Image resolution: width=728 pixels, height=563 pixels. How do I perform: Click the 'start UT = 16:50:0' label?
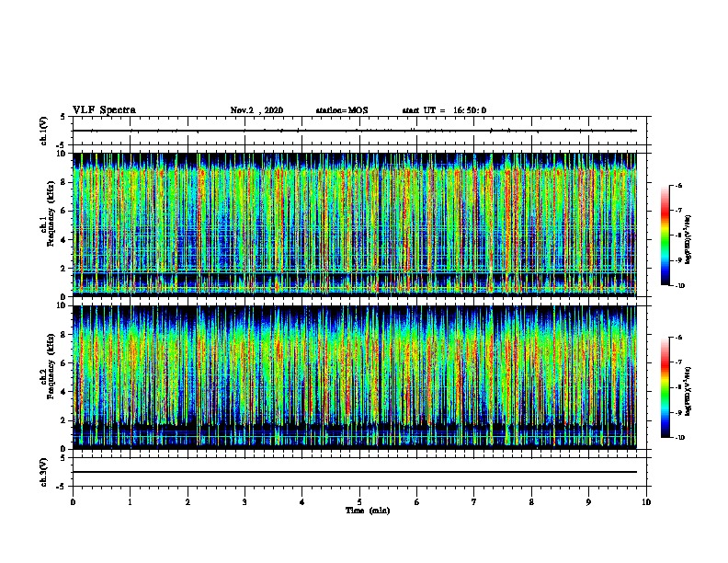pyautogui.click(x=444, y=110)
